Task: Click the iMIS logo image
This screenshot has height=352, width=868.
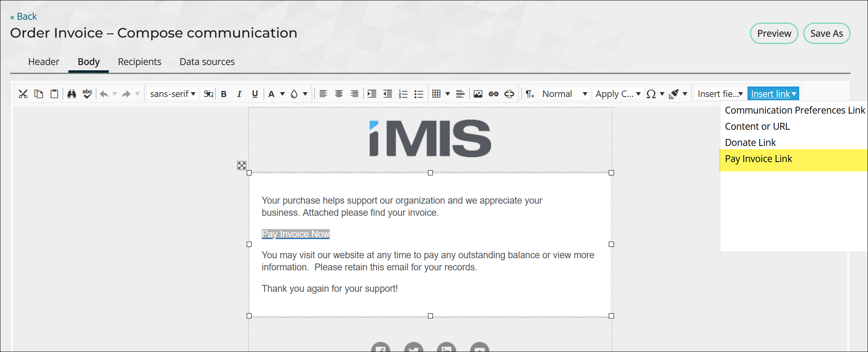Action: click(x=430, y=138)
